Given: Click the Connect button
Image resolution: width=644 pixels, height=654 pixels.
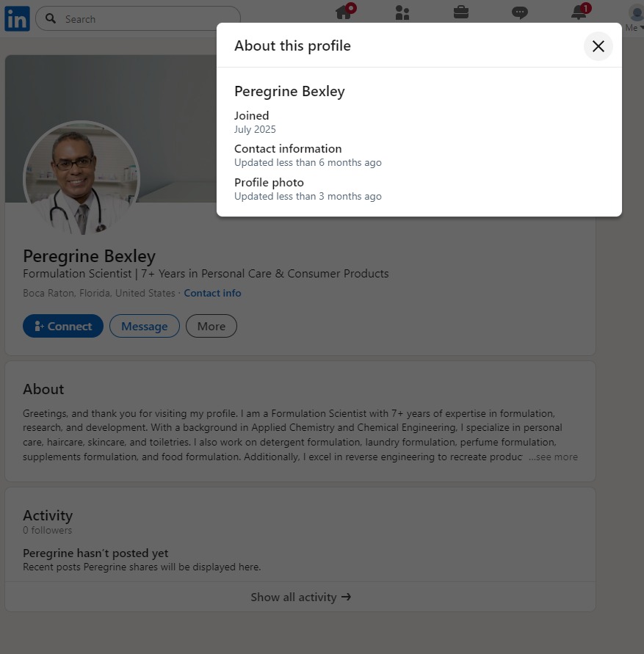Looking at the screenshot, I should pos(63,327).
